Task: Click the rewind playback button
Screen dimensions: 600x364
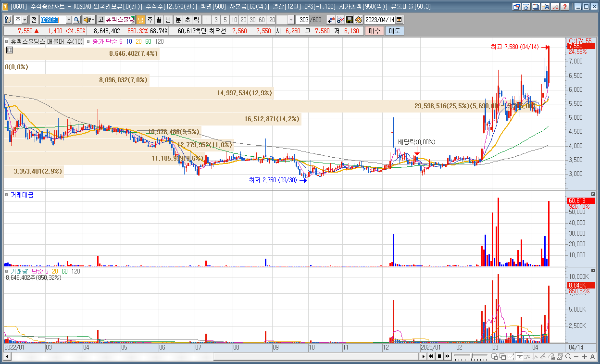Action: (431, 356)
